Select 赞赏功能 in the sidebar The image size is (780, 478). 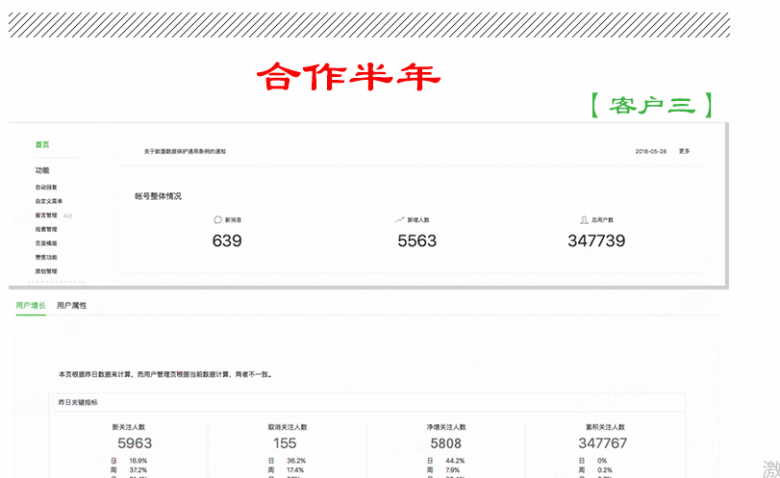coord(46,257)
